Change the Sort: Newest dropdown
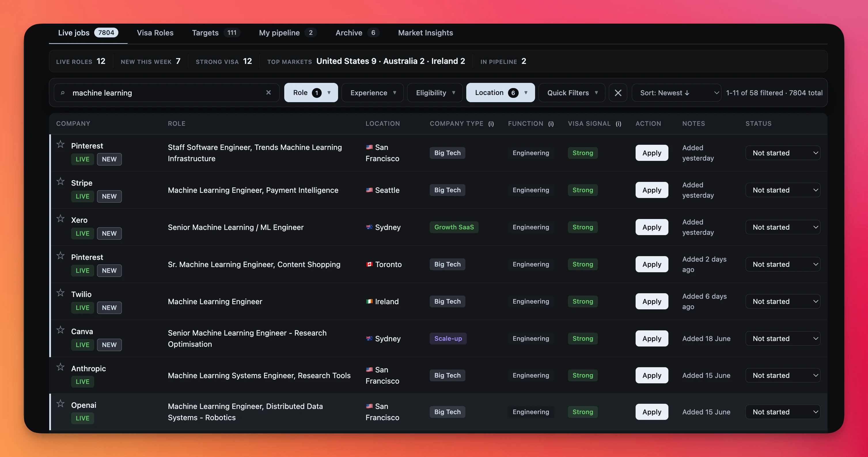This screenshot has height=457, width=868. [676, 93]
